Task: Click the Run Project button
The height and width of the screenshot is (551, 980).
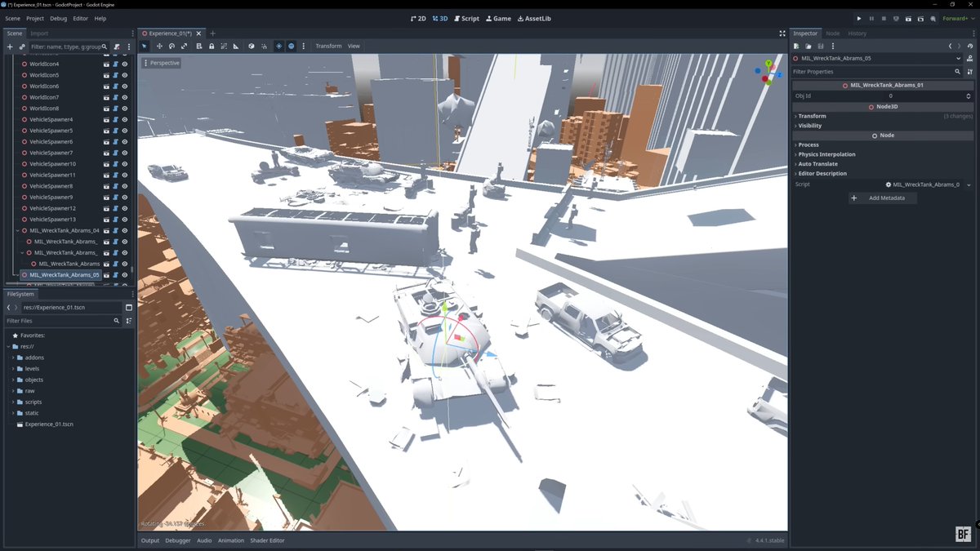Action: click(859, 18)
